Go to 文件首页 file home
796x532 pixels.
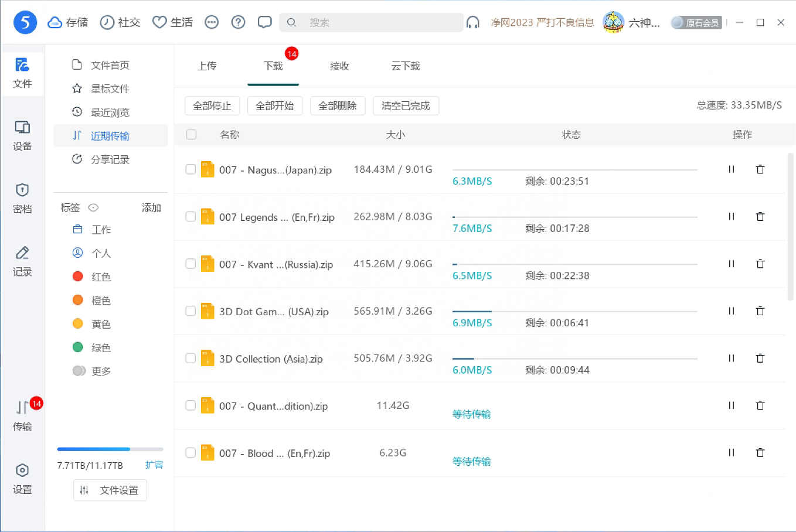click(110, 65)
